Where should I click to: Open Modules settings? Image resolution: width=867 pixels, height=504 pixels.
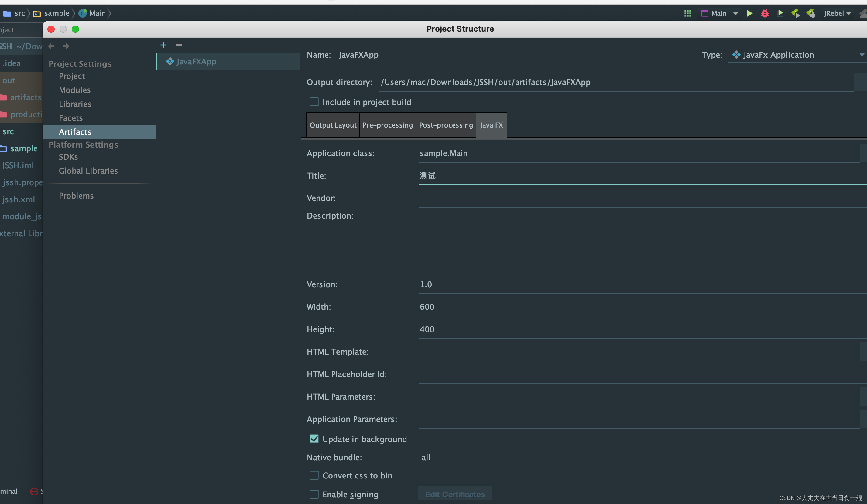(75, 90)
